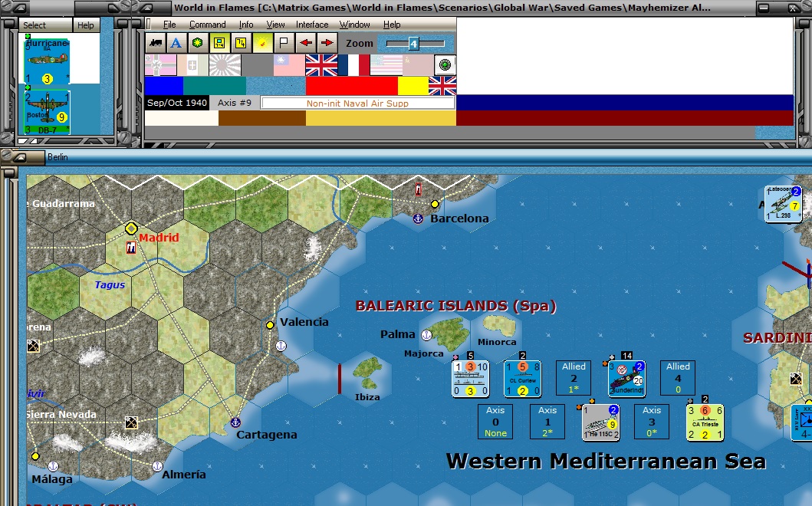Click the Axis #9 impulse label
This screenshot has height=506, width=812.
pyautogui.click(x=234, y=103)
